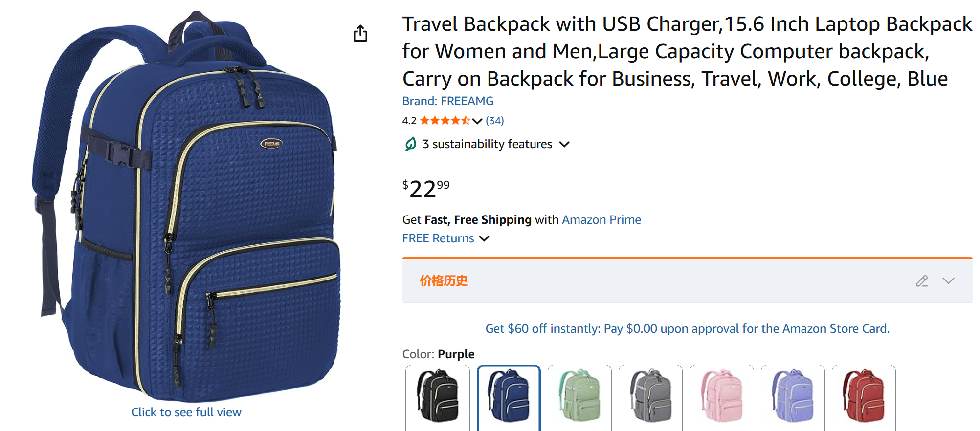Open the Brand: FREEAMG link
Image resolution: width=980 pixels, height=431 pixels.
click(447, 101)
